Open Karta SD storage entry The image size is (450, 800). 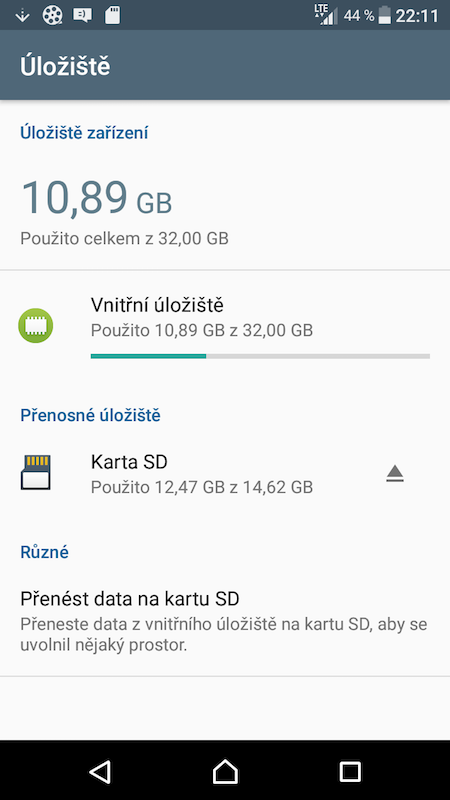[225, 474]
